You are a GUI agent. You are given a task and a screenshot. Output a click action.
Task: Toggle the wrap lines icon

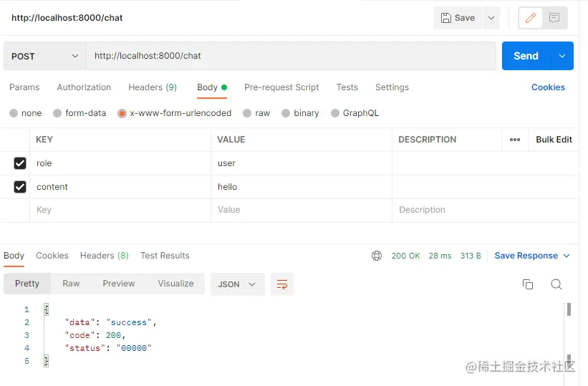[x=282, y=284]
